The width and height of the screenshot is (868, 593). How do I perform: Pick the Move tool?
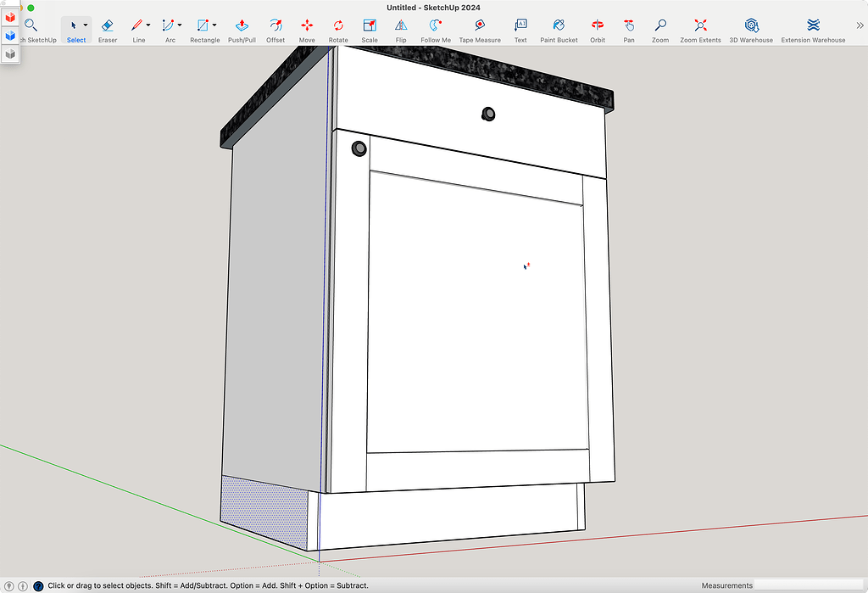point(307,26)
